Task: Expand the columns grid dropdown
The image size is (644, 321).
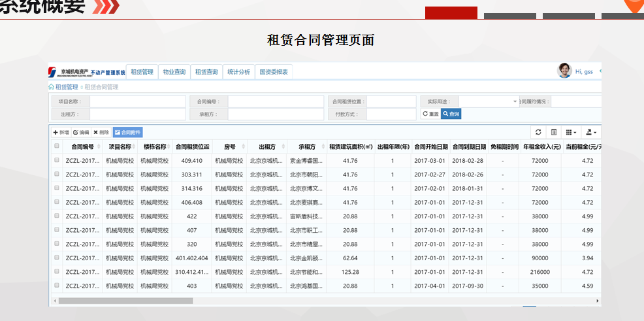Action: 571,132
